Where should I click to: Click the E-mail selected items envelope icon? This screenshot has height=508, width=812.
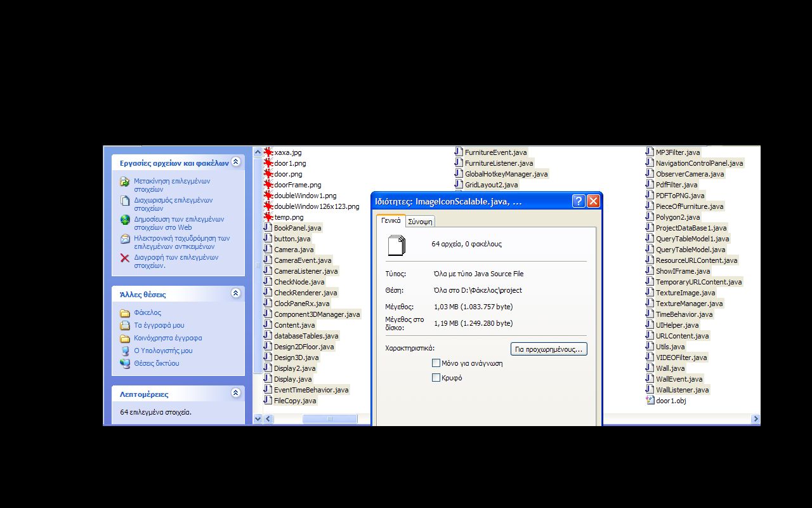click(x=125, y=239)
